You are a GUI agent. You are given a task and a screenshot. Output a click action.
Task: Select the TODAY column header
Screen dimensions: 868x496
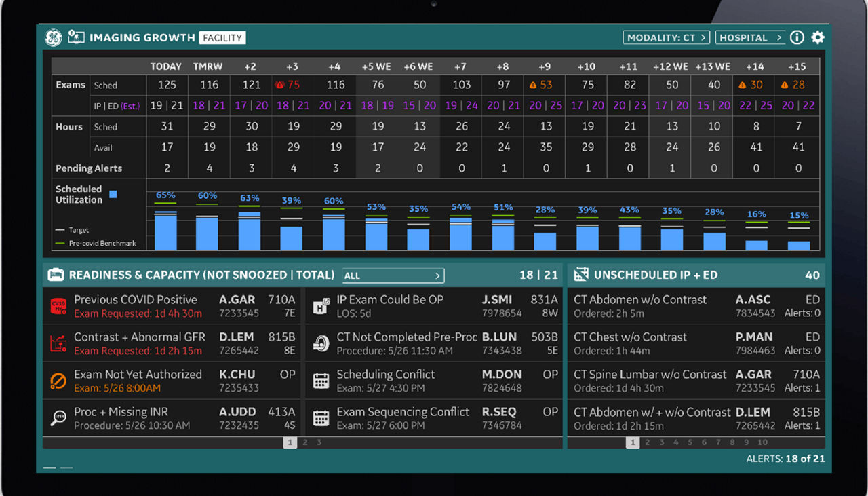166,66
